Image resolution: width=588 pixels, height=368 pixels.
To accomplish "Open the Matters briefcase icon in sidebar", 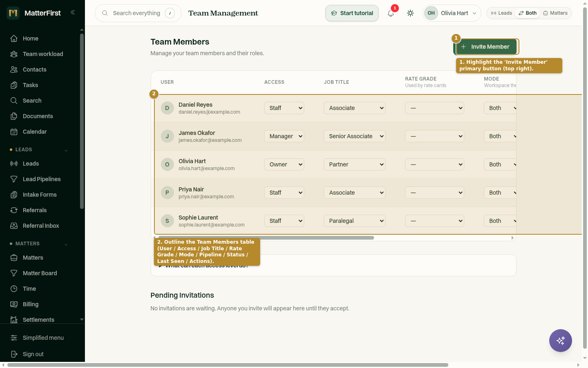I will tap(14, 258).
